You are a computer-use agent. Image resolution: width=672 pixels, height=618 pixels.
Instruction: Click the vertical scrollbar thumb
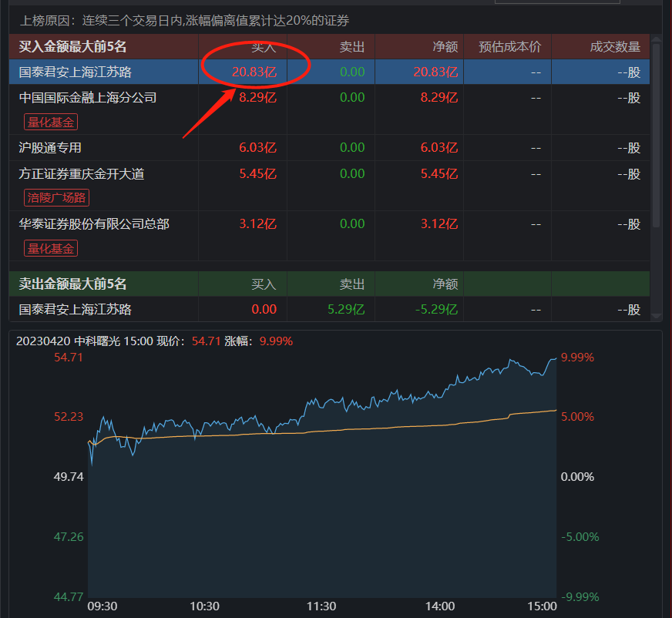(x=656, y=136)
